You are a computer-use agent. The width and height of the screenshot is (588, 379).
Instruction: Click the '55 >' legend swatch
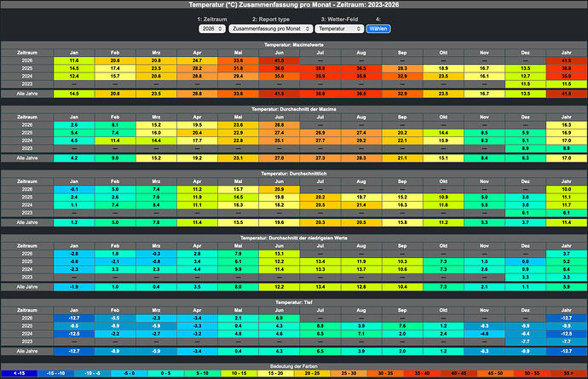568,373
